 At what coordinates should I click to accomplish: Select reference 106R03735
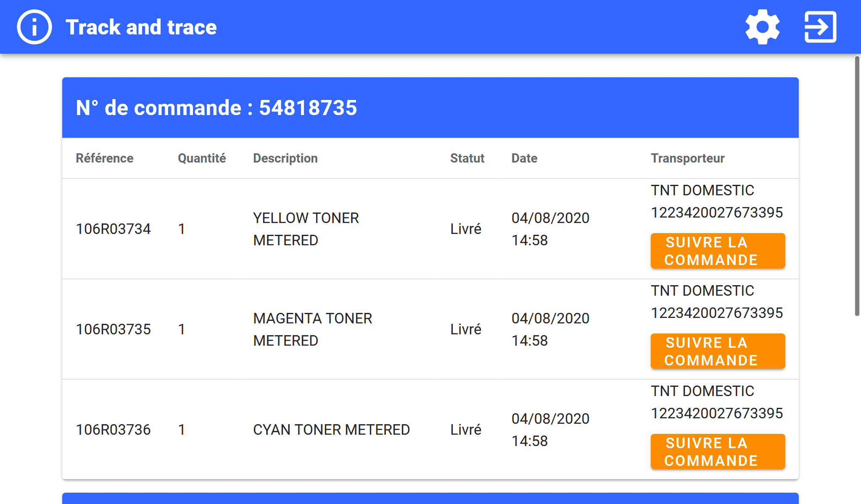113,329
